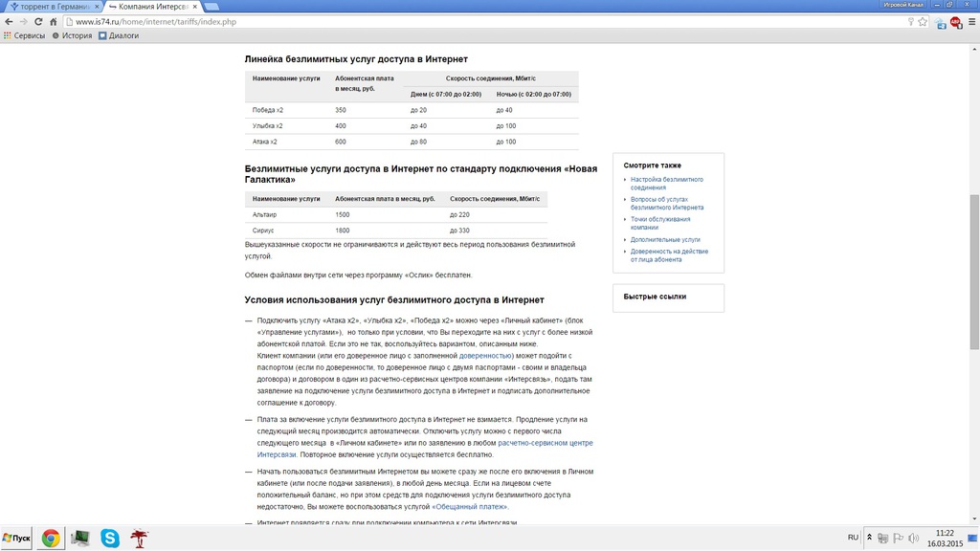The height and width of the screenshot is (551, 980).
Task: Reload the current page
Action: point(38,22)
